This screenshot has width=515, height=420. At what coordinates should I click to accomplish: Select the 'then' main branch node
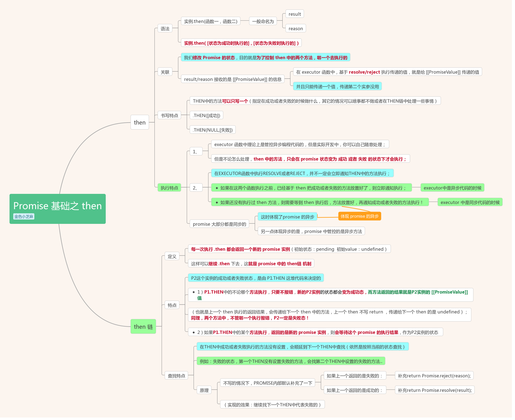pos(140,122)
